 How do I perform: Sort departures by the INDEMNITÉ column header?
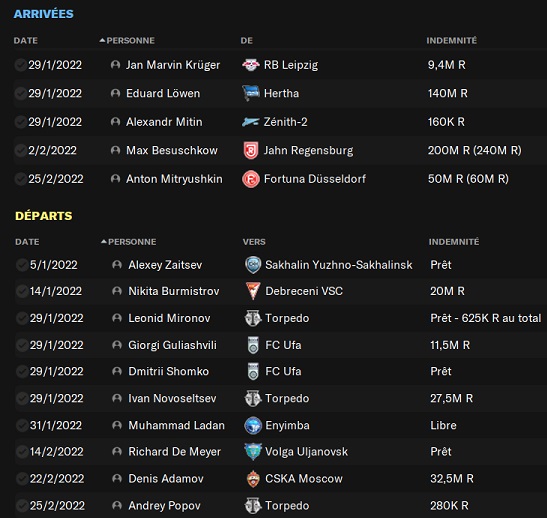pos(454,242)
